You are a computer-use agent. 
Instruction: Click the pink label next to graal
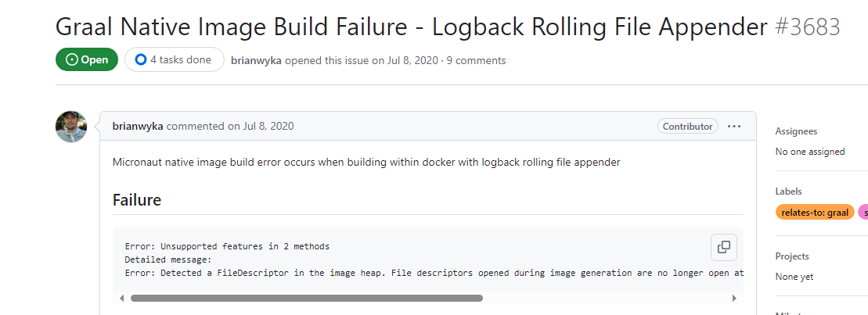click(863, 212)
